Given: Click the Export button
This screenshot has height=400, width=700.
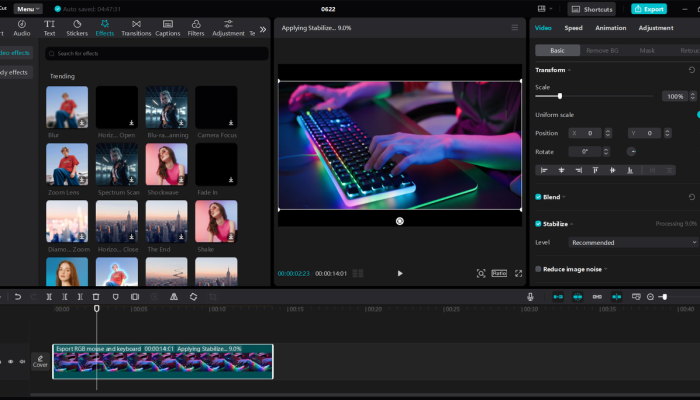Looking at the screenshot, I should 649,8.
